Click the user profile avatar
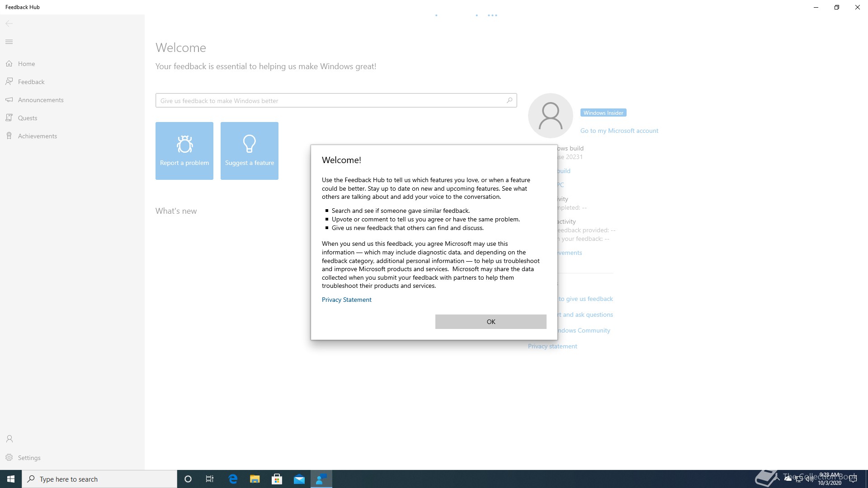This screenshot has height=488, width=868. pos(551,116)
